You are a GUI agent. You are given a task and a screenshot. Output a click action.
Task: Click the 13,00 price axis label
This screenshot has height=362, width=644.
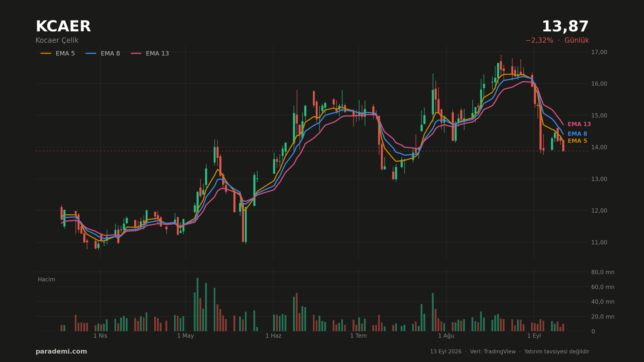coord(599,179)
